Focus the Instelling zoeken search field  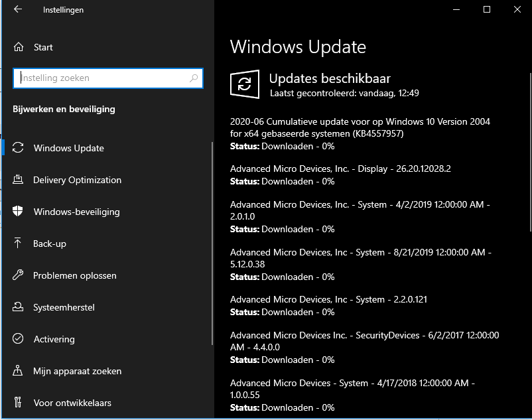[108, 78]
